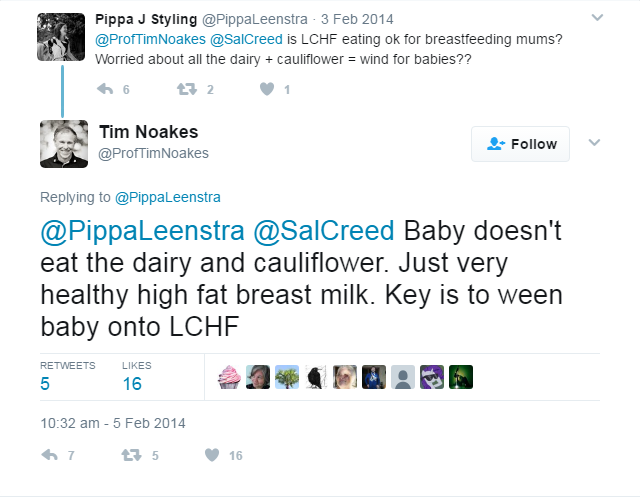Like Tim Noakes' tweet with heart
The width and height of the screenshot is (640, 497).
tap(211, 455)
